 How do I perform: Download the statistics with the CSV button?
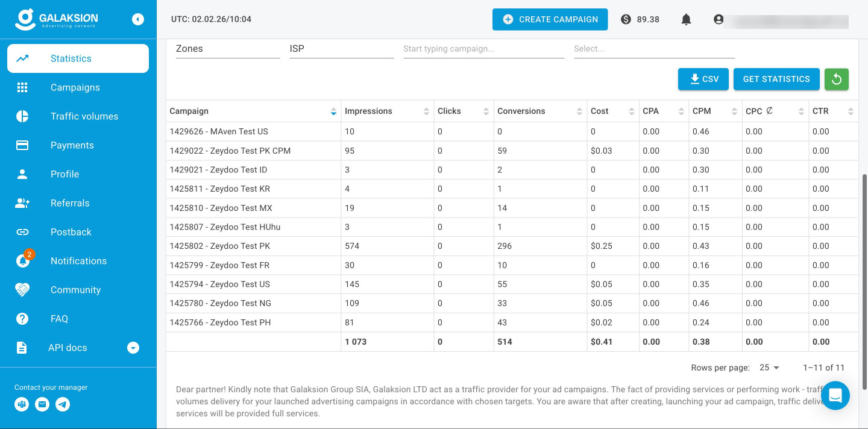click(x=703, y=79)
